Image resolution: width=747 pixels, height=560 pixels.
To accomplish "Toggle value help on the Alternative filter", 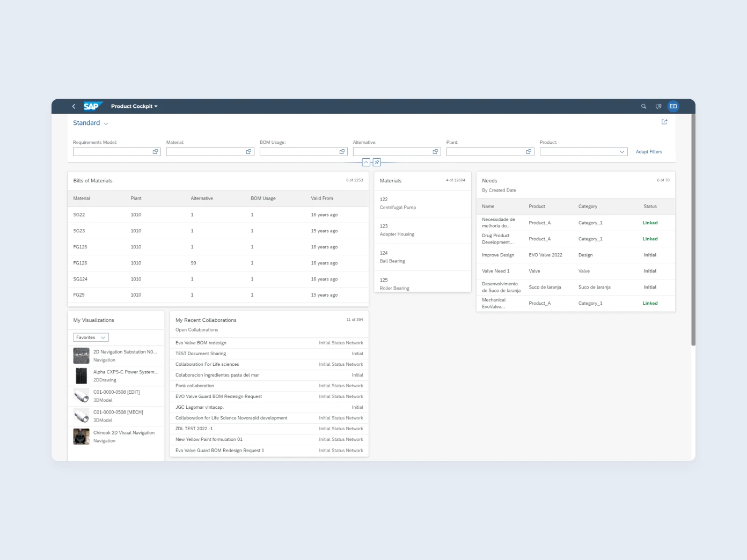I will (435, 151).
